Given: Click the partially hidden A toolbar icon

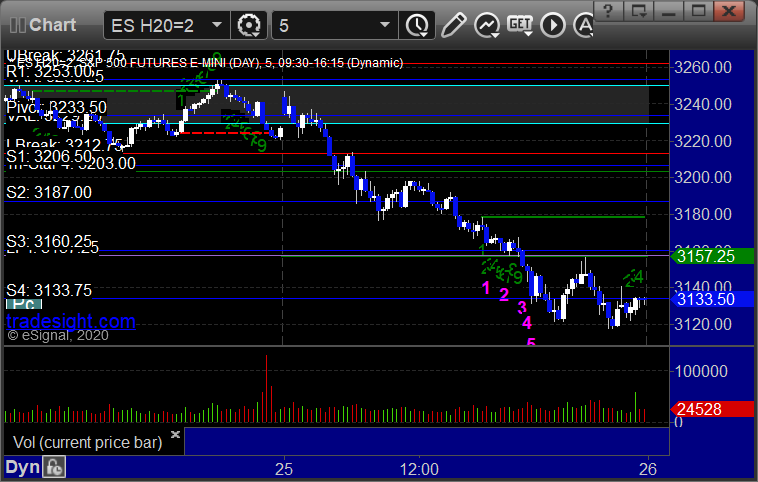Looking at the screenshot, I should pos(583,25).
